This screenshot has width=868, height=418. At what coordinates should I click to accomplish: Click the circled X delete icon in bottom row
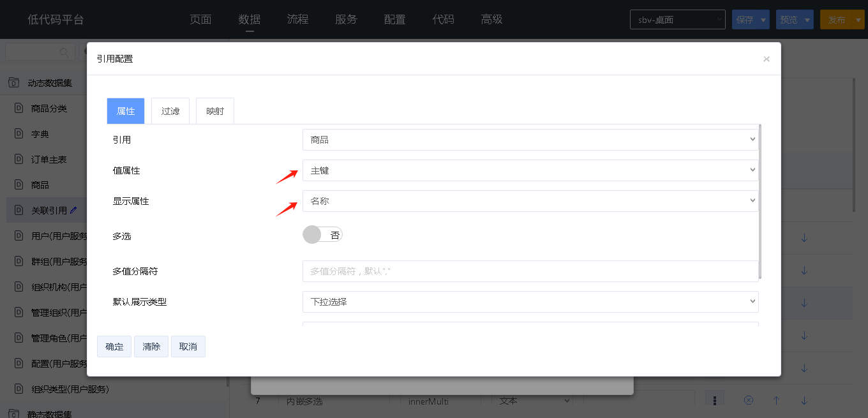[749, 401]
